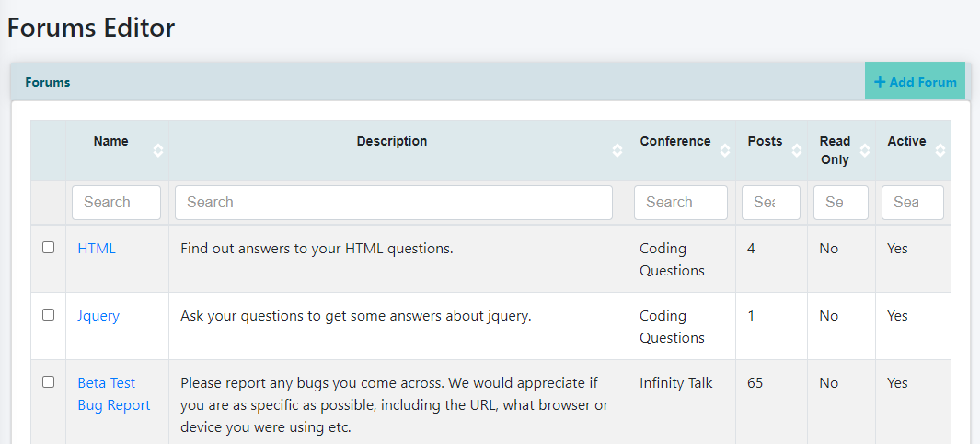
Task: Click sort arrows in Active column header
Action: [x=940, y=150]
